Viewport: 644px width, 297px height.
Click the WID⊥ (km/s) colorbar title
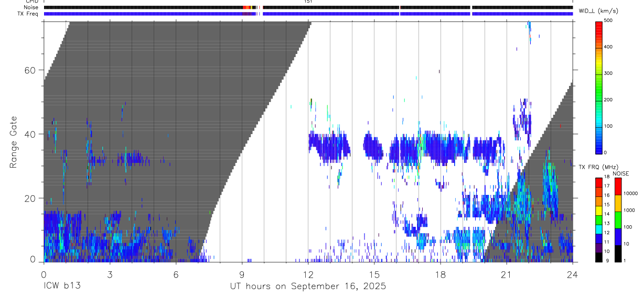598,10
